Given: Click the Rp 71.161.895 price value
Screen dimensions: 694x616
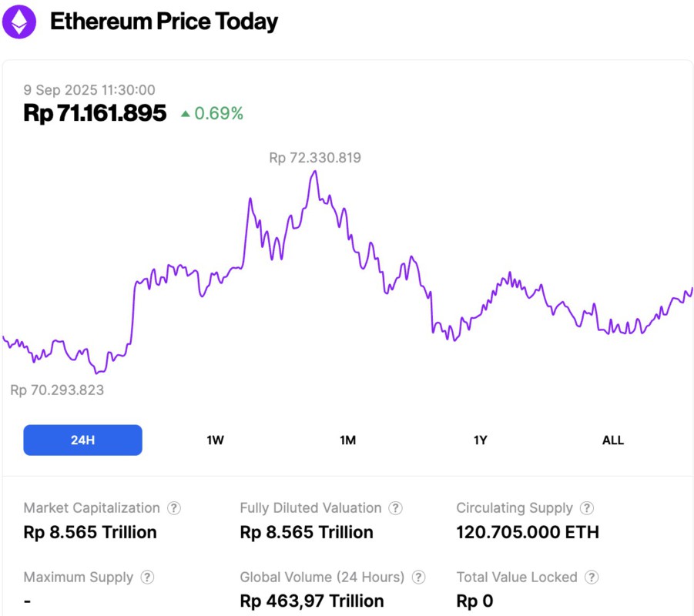Looking at the screenshot, I should click(95, 112).
